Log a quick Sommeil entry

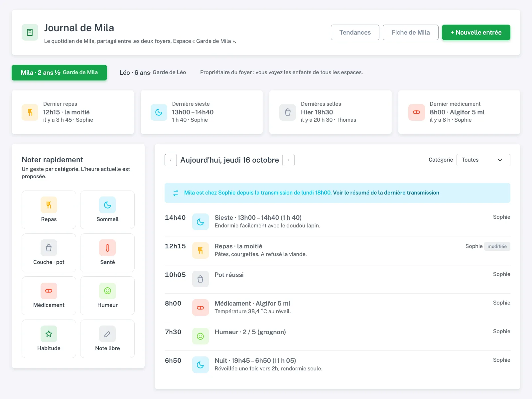[x=107, y=210]
